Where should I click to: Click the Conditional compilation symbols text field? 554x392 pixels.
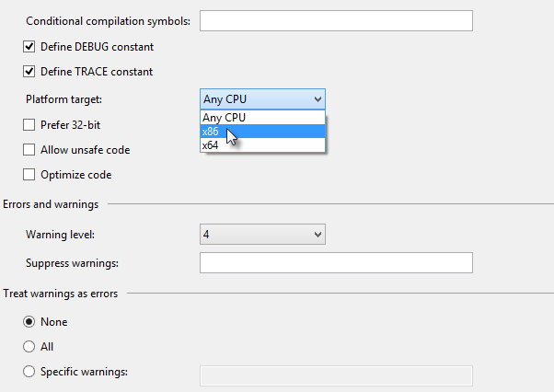click(336, 21)
